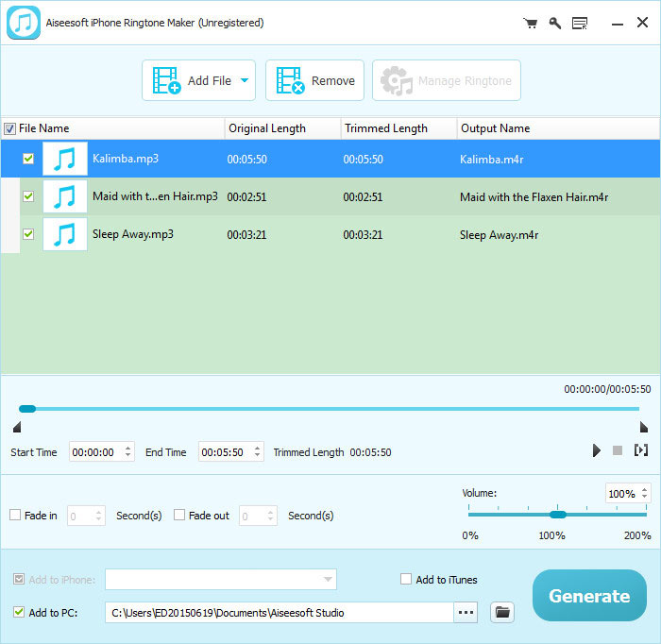Image resolution: width=661 pixels, height=644 pixels.
Task: Click the Maid with the Flaxen Hair.m4r output
Action: click(x=534, y=197)
